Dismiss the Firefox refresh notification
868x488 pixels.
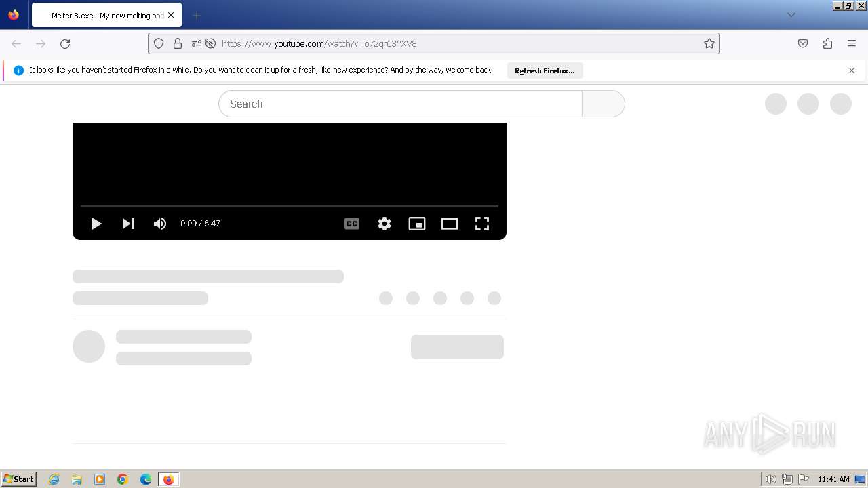pyautogui.click(x=852, y=70)
